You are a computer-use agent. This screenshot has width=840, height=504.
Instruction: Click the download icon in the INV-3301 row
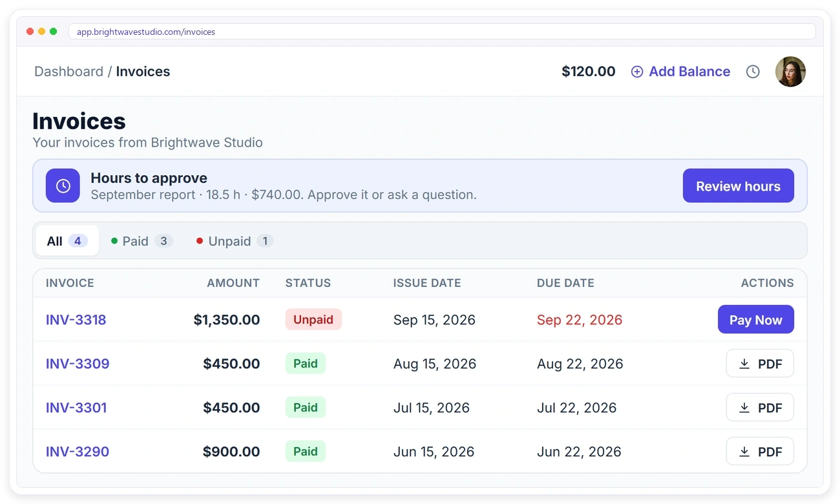click(744, 408)
